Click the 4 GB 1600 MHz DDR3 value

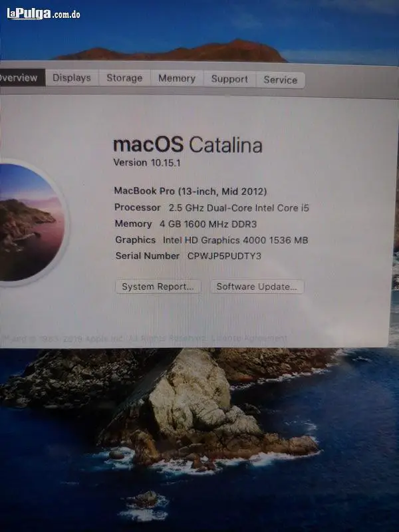208,224
